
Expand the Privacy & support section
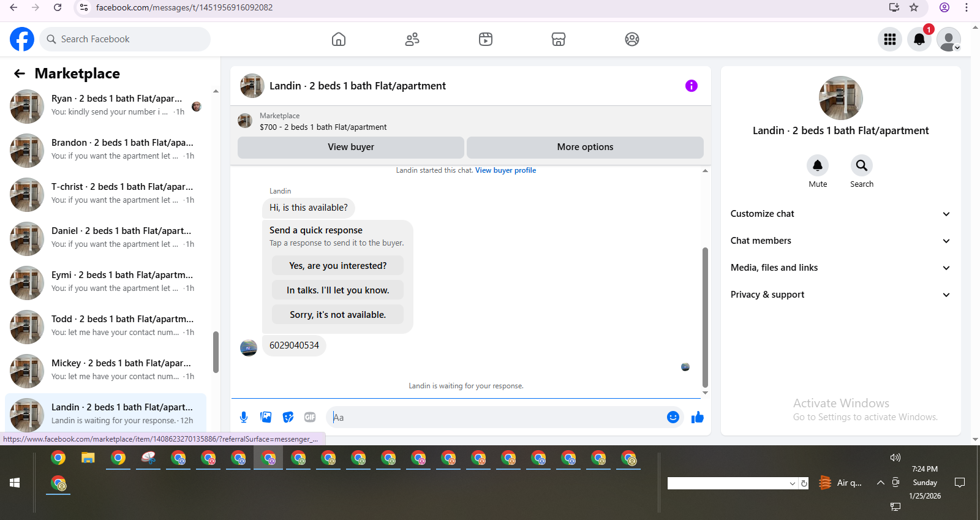(840, 295)
